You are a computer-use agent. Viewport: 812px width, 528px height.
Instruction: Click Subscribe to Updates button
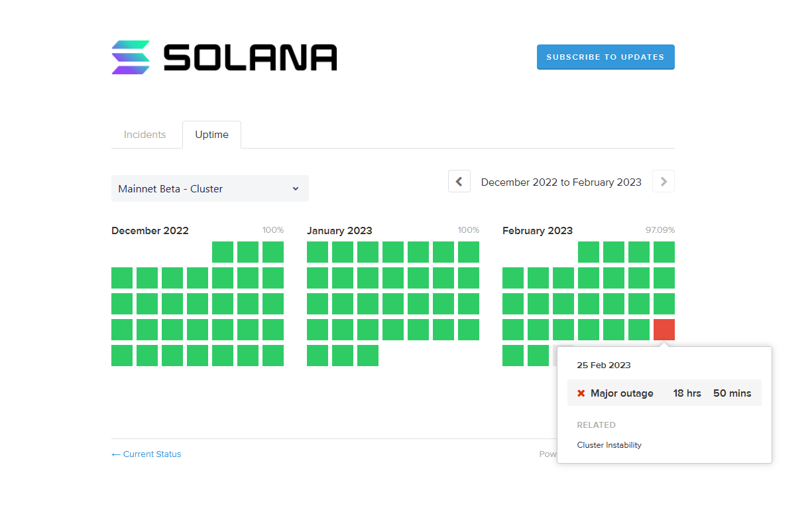pos(606,57)
